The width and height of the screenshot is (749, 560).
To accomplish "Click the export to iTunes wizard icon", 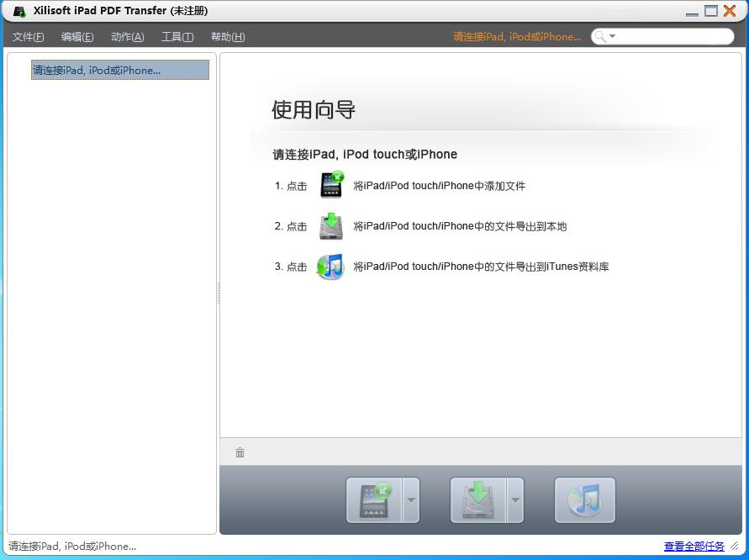I will coord(330,267).
